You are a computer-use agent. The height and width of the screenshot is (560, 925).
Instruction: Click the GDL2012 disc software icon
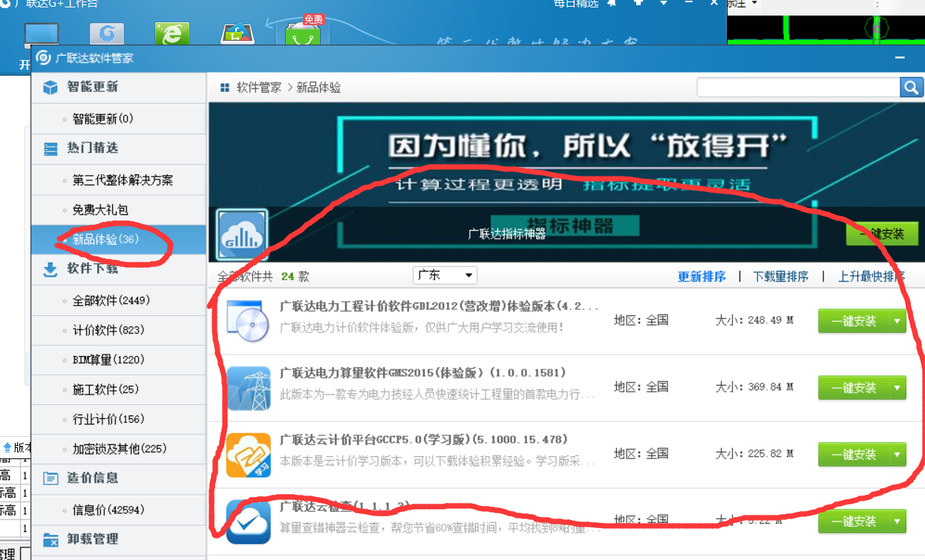click(248, 321)
